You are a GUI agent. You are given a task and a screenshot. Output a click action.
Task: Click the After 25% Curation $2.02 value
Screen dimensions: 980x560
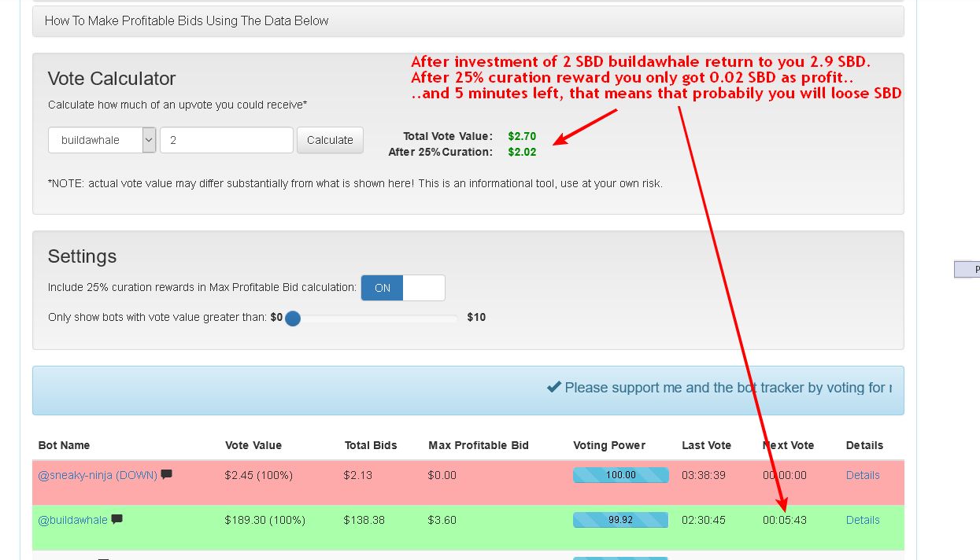click(522, 152)
